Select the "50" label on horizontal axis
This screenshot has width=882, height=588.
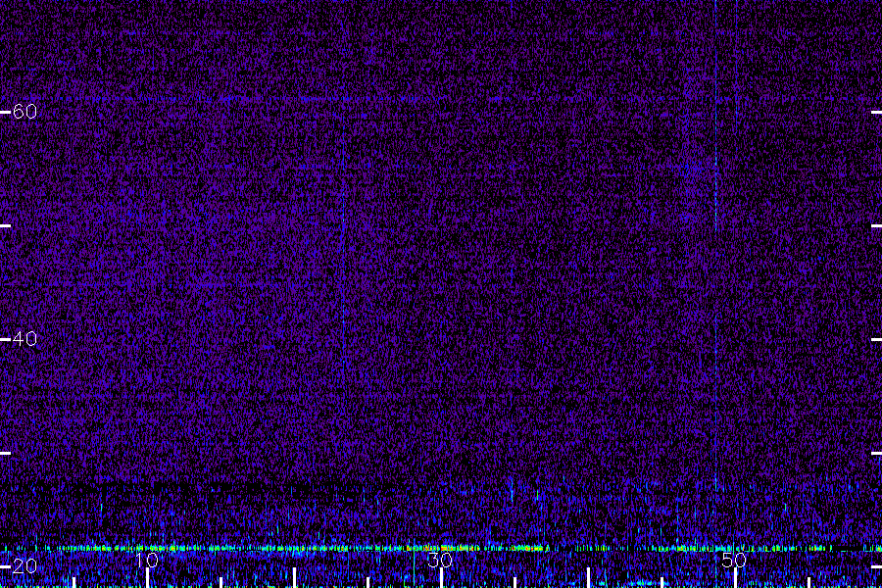pyautogui.click(x=734, y=560)
